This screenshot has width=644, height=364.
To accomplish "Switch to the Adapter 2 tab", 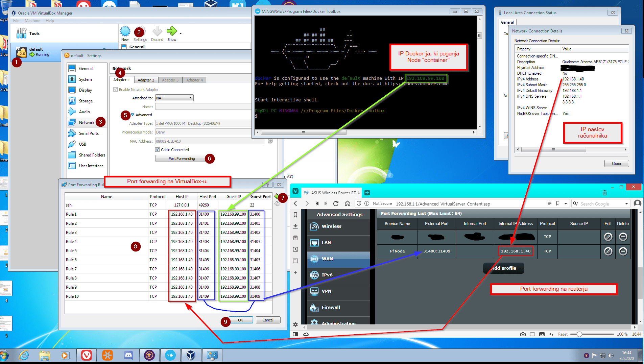I will pos(146,80).
